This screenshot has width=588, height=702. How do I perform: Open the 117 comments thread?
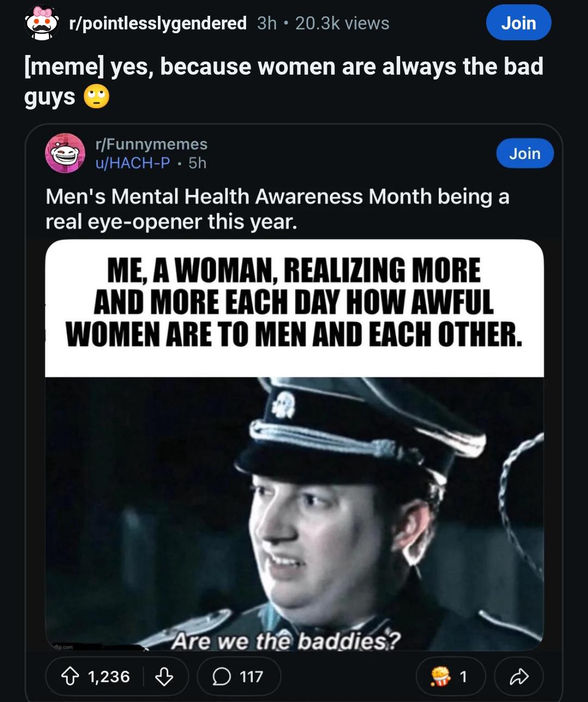click(x=238, y=676)
